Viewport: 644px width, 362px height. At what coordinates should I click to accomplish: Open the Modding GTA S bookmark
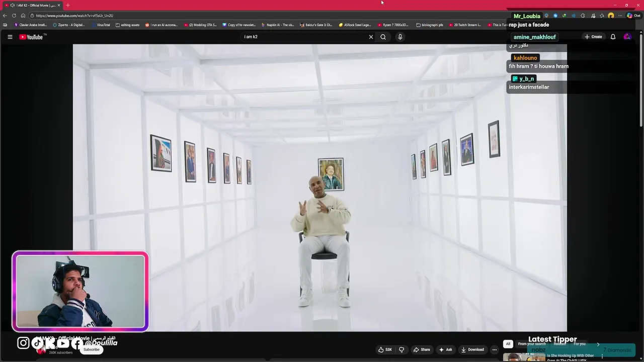click(x=200, y=25)
